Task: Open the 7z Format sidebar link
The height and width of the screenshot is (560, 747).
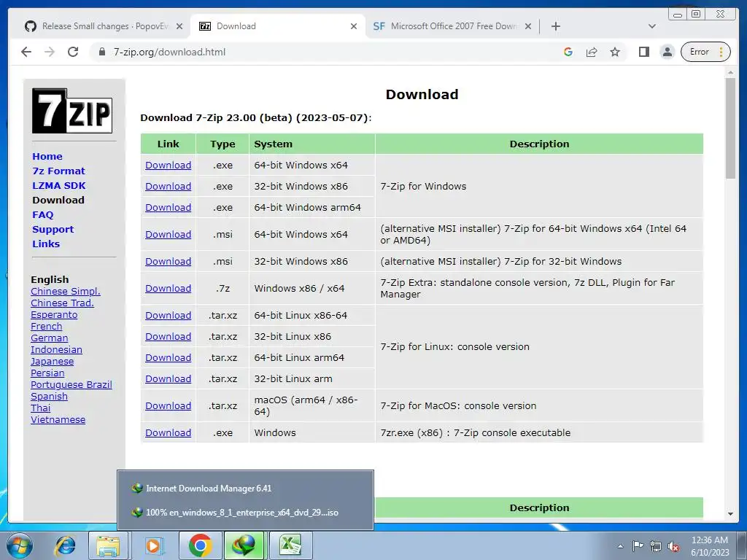Action: point(58,171)
